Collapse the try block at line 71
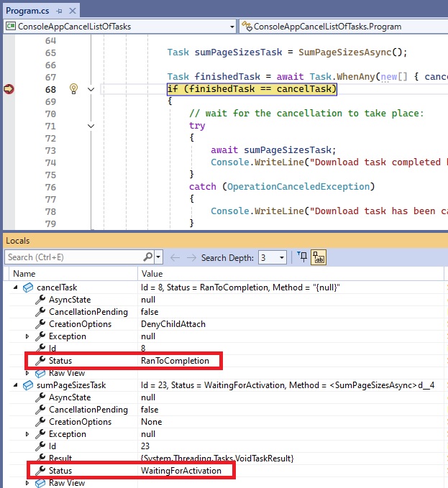The width and height of the screenshot is (448, 488). (91, 126)
